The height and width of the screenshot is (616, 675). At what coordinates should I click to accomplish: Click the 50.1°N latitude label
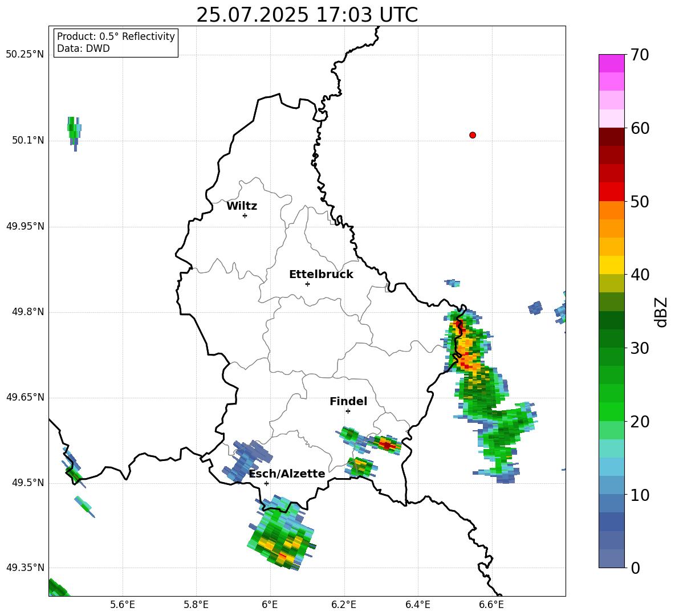point(27,140)
